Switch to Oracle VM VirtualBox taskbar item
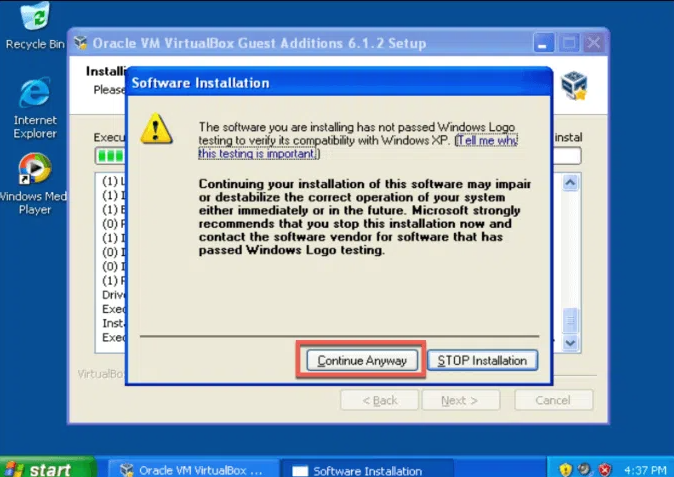 click(193, 470)
